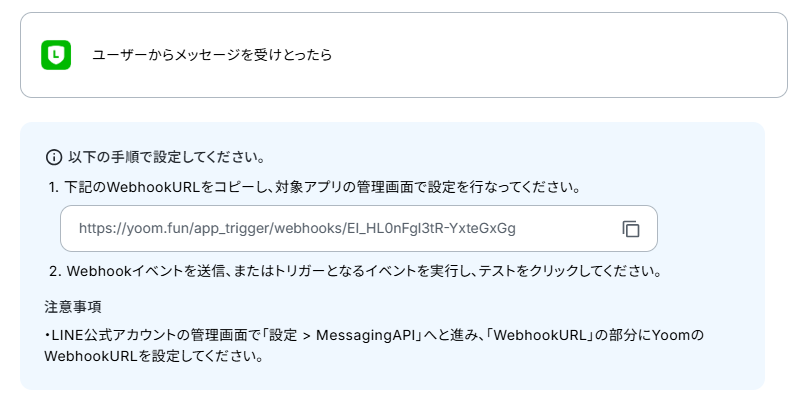
Task: Click the 注意事項 heading
Action: coord(73,307)
